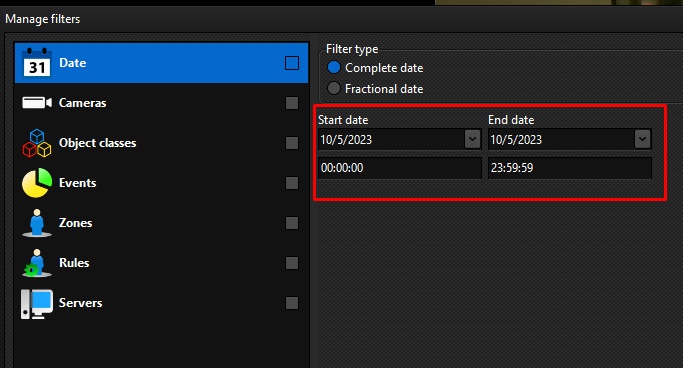Click the Zones person icon

[37, 223]
